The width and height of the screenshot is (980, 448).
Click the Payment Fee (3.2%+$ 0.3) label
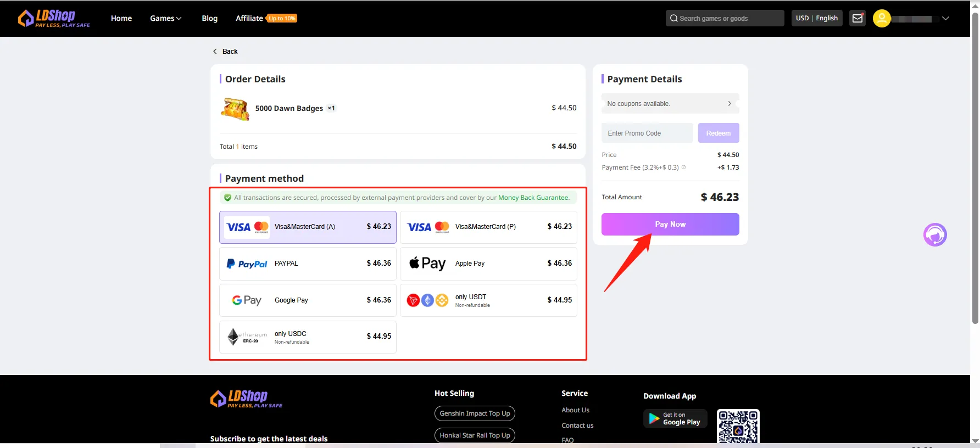(x=640, y=167)
